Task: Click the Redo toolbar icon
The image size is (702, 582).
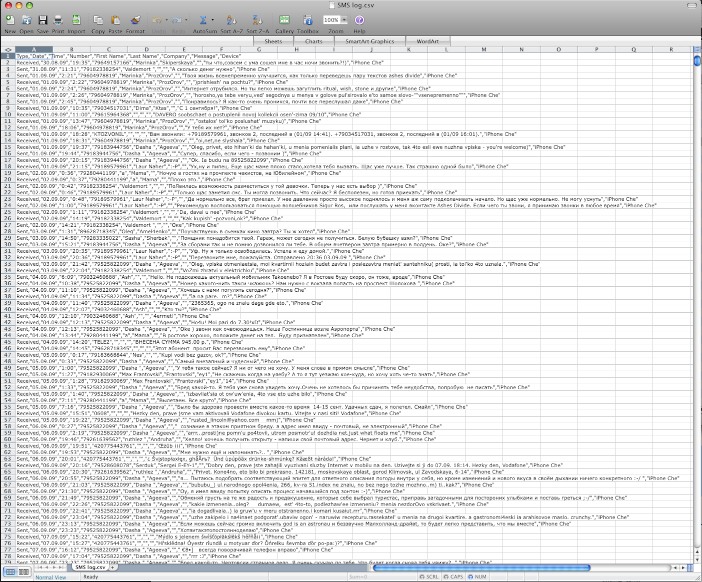Action: (x=176, y=20)
